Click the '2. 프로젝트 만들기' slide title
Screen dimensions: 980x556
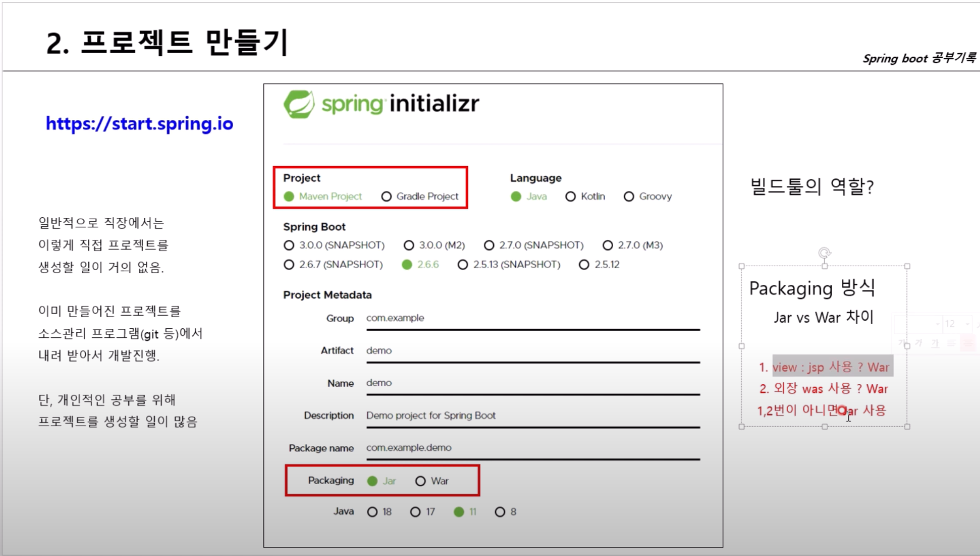[x=167, y=43]
